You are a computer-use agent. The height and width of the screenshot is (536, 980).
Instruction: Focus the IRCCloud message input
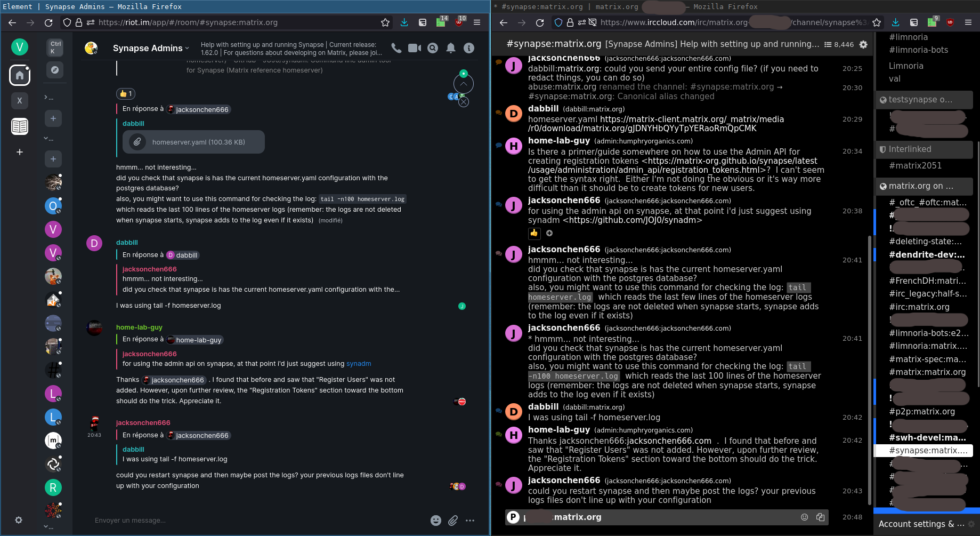tap(666, 517)
